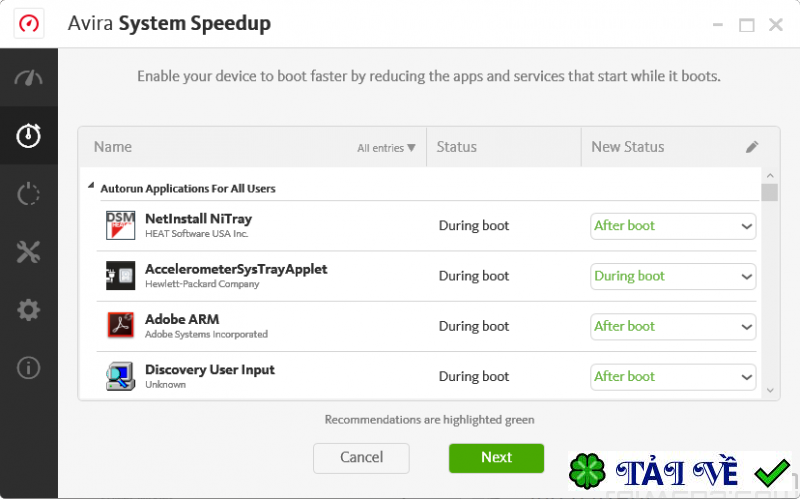Click the Avira logo icon in title bar
The width and height of the screenshot is (800, 499).
click(x=29, y=24)
